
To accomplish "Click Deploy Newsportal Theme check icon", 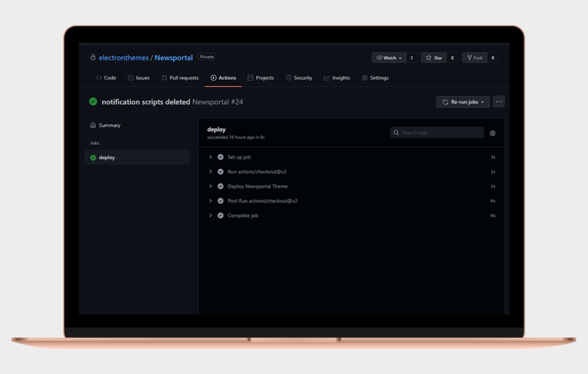I will (220, 186).
